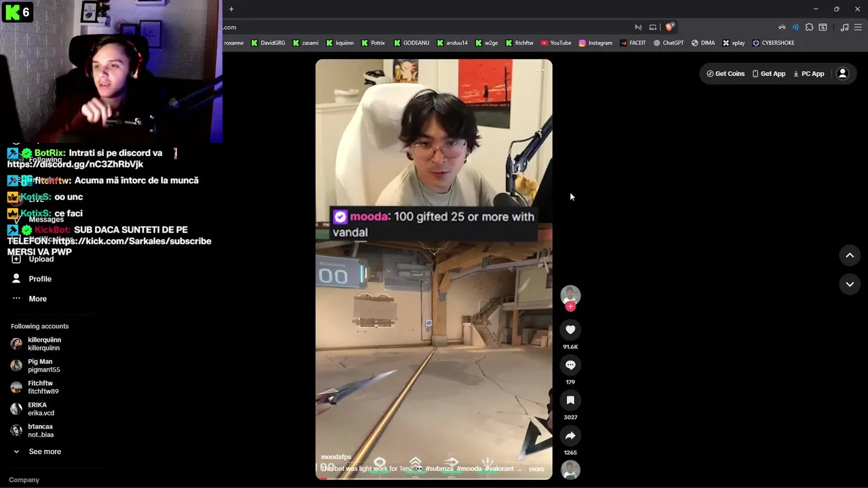The image size is (868, 488).
Task: Share the video using the arrow icon
Action: click(x=570, y=436)
